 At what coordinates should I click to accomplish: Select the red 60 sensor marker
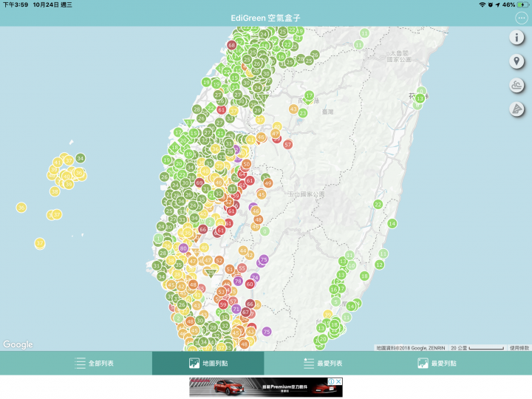click(x=250, y=284)
